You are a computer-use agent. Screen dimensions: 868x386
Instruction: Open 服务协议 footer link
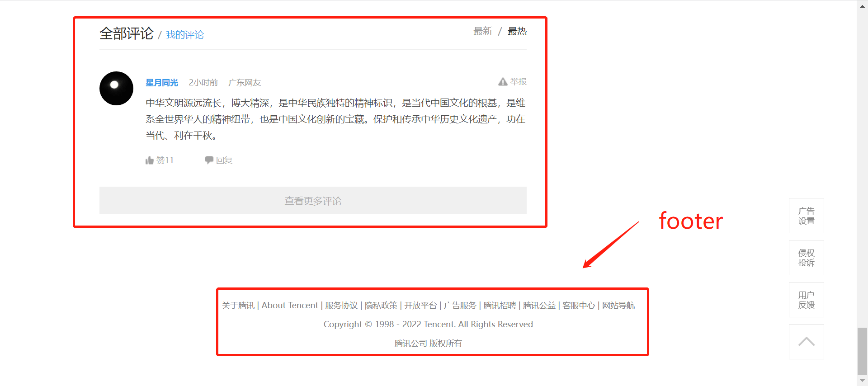(341, 306)
